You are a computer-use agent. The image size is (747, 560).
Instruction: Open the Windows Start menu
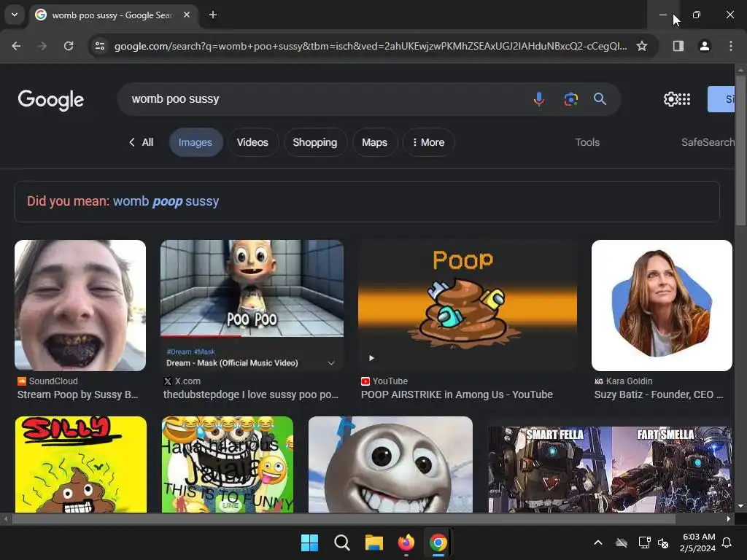pos(309,542)
